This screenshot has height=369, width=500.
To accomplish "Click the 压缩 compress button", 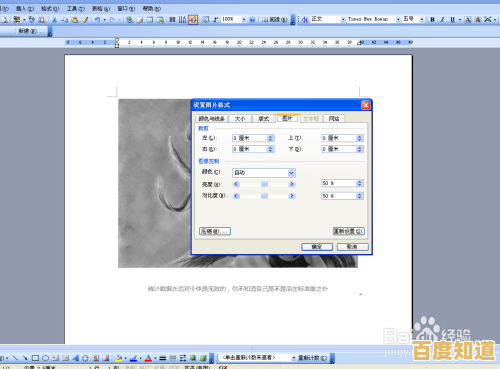I will click(215, 231).
